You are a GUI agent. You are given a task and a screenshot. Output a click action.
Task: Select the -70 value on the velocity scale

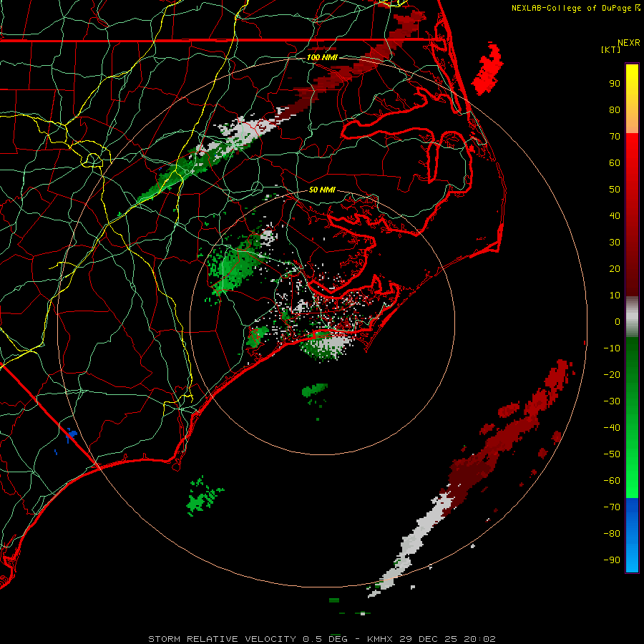612,507
